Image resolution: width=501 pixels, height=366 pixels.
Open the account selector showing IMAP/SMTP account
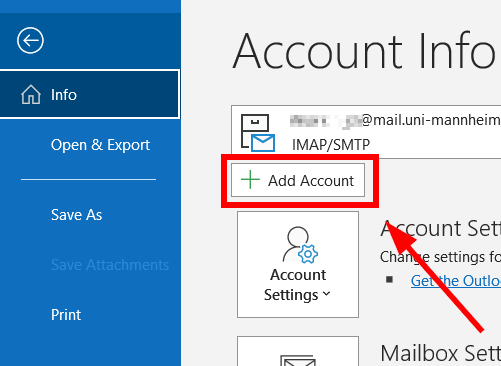click(366, 132)
